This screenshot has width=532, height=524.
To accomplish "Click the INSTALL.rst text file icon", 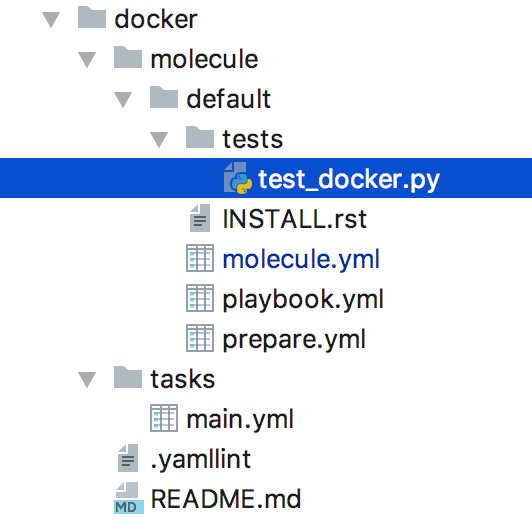I will pyautogui.click(x=200, y=218).
